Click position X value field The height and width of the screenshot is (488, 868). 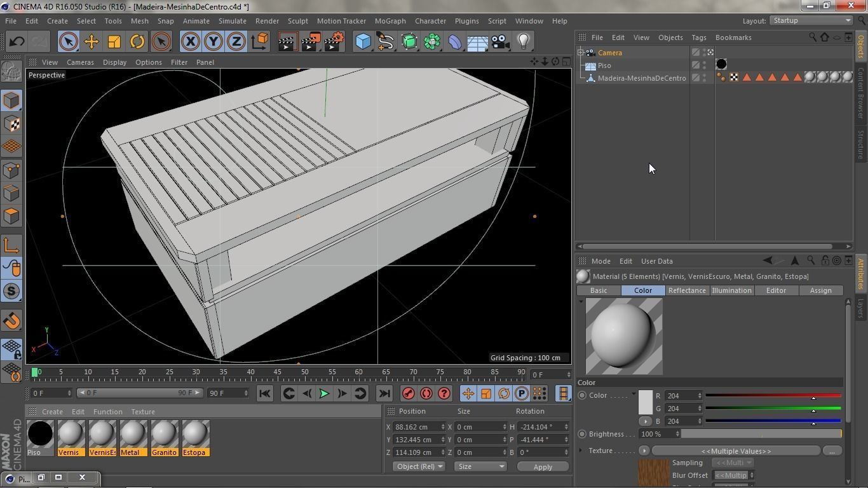[x=419, y=427]
